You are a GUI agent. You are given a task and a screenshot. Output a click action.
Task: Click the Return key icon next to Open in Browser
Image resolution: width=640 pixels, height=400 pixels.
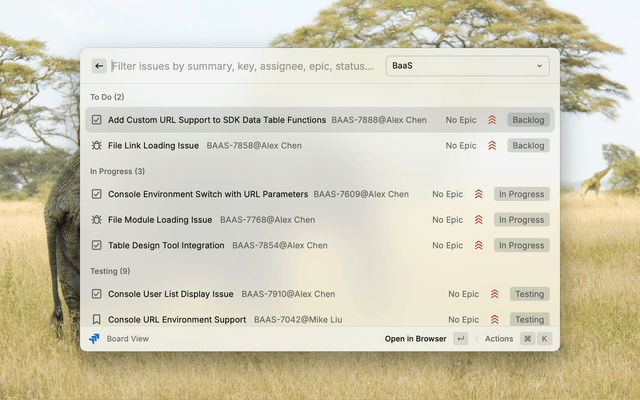click(x=460, y=339)
